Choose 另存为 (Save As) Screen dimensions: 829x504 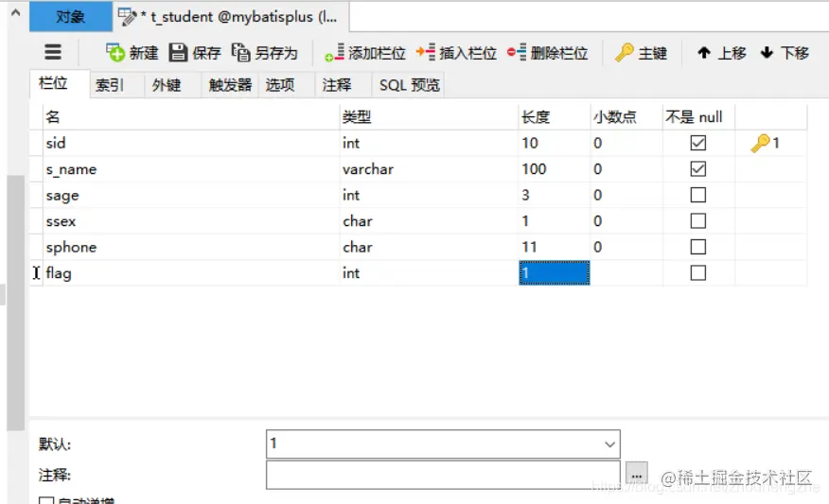(x=265, y=53)
